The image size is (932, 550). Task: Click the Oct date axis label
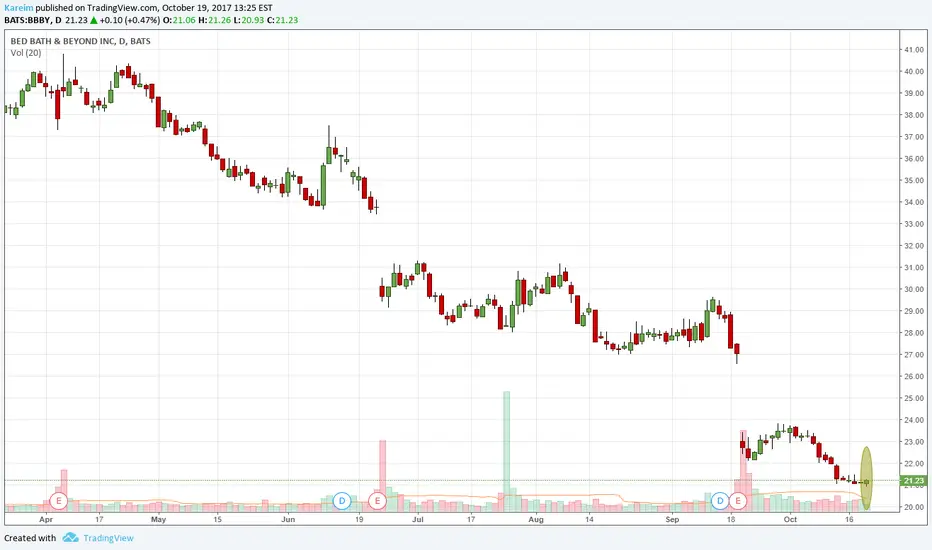click(x=790, y=520)
